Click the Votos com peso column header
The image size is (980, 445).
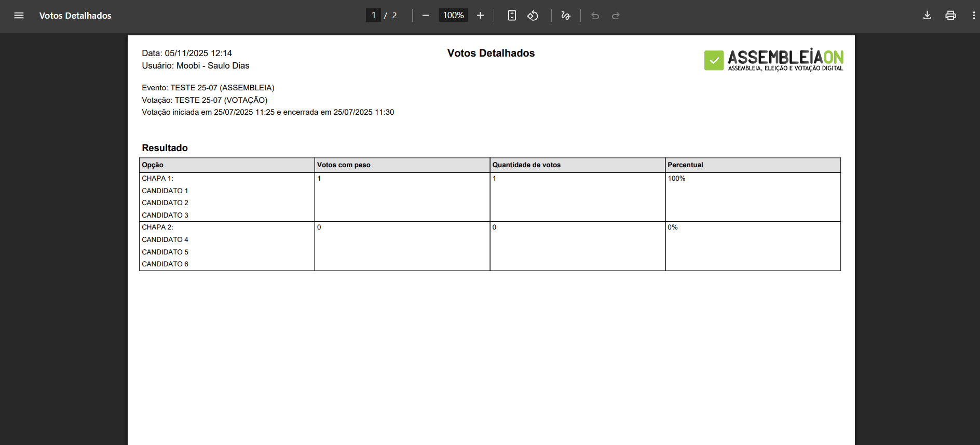(x=344, y=165)
